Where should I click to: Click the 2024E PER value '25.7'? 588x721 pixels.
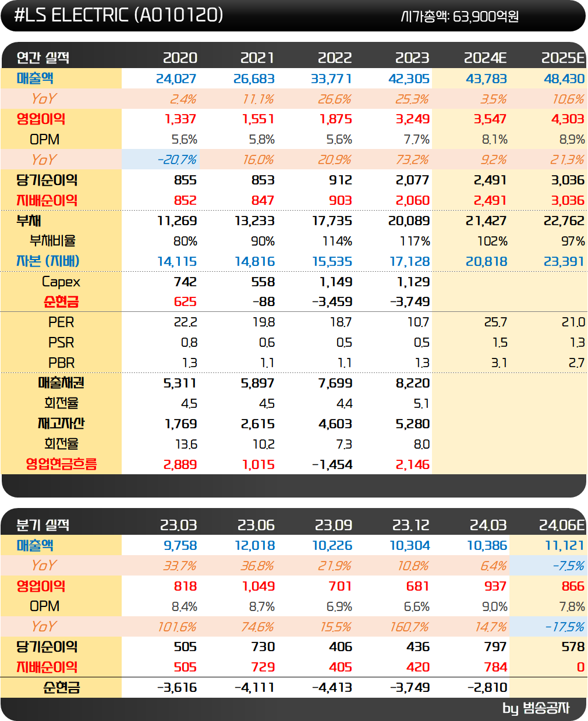click(495, 322)
